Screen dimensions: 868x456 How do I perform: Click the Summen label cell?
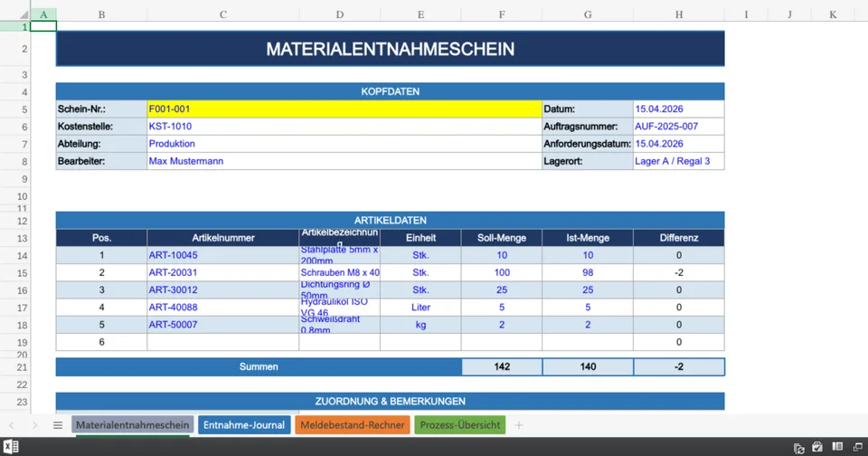259,366
